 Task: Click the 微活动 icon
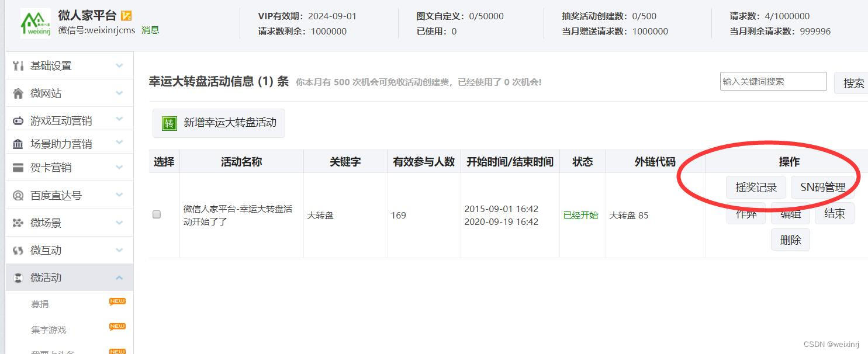[x=18, y=277]
